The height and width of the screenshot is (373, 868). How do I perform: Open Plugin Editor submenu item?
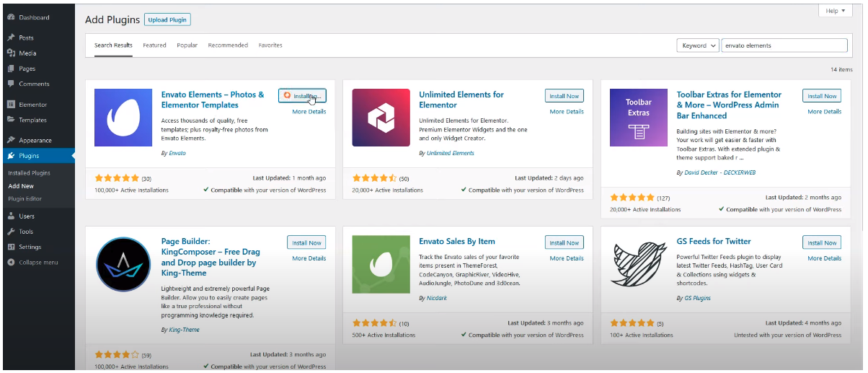coord(25,198)
